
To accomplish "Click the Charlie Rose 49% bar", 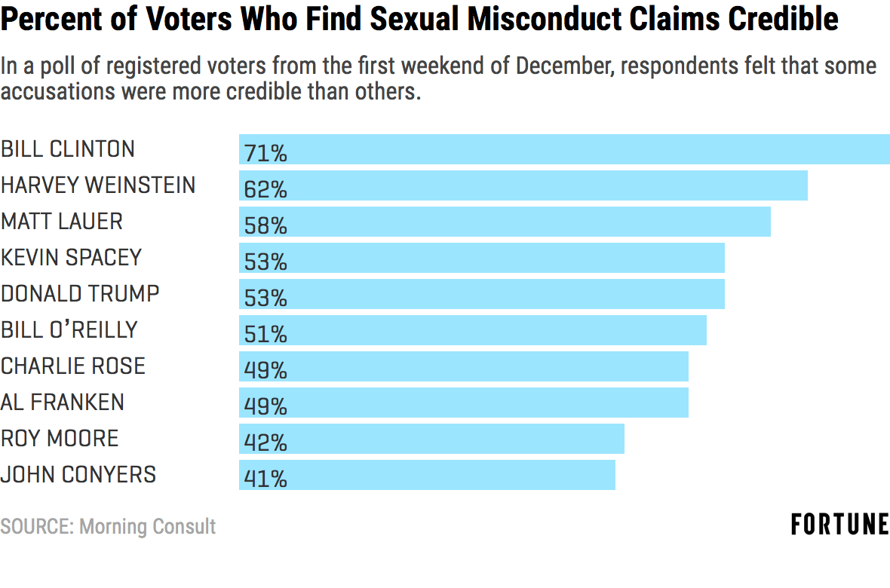I will 464,366.
